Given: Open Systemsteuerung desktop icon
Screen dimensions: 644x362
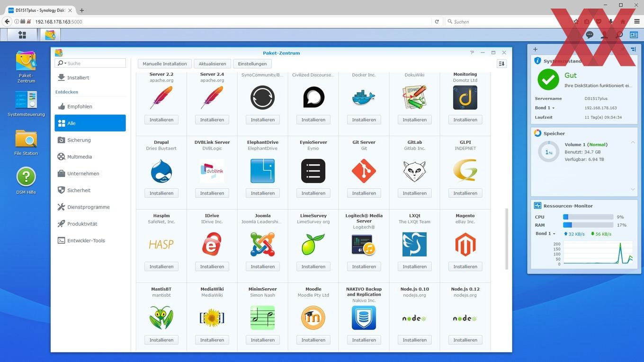Looking at the screenshot, I should (x=26, y=100).
